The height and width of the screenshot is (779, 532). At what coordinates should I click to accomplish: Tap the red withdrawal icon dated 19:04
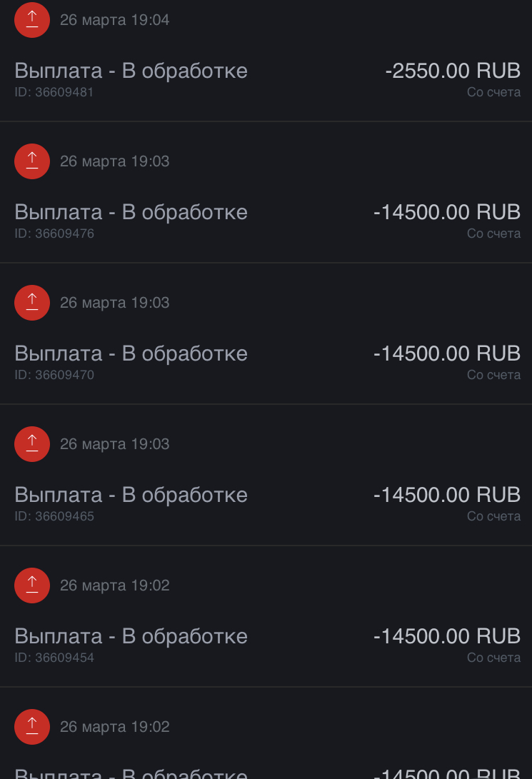[x=32, y=20]
